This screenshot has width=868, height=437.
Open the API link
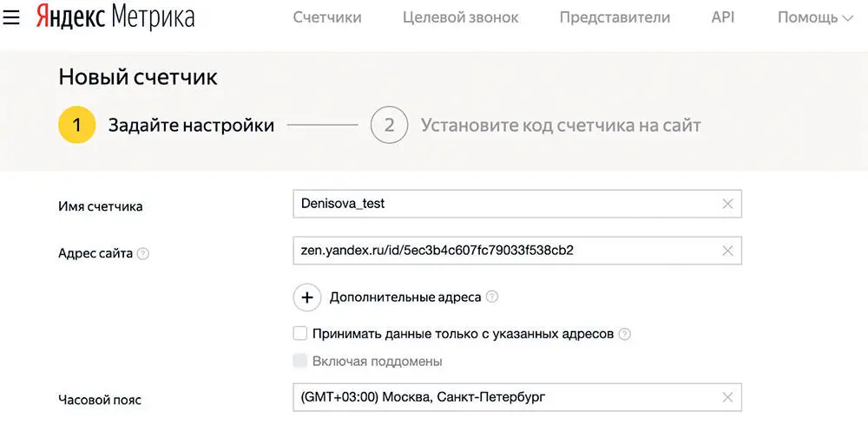[x=722, y=17]
